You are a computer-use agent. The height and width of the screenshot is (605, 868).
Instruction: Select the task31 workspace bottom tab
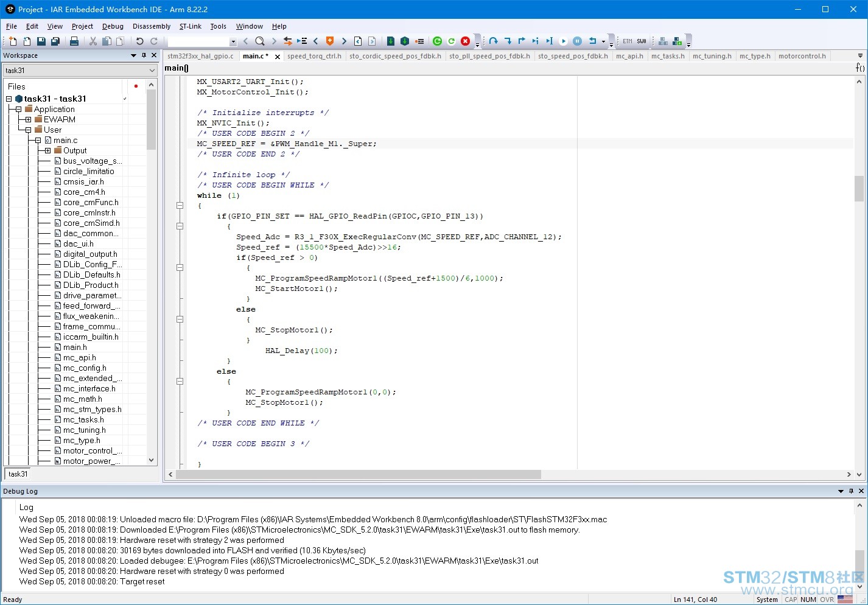[x=18, y=474]
